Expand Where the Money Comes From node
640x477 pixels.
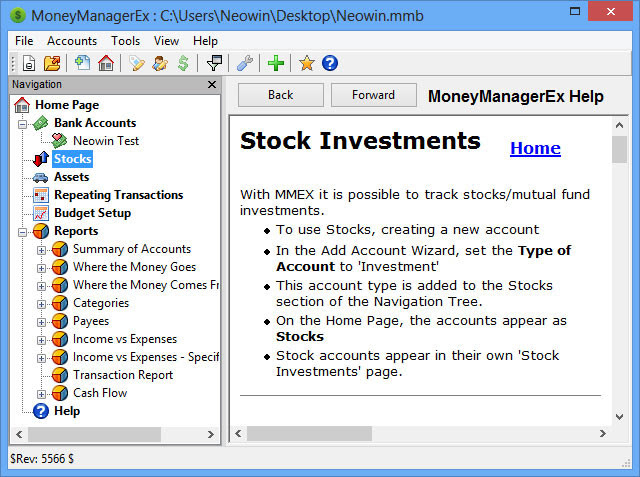[41, 286]
